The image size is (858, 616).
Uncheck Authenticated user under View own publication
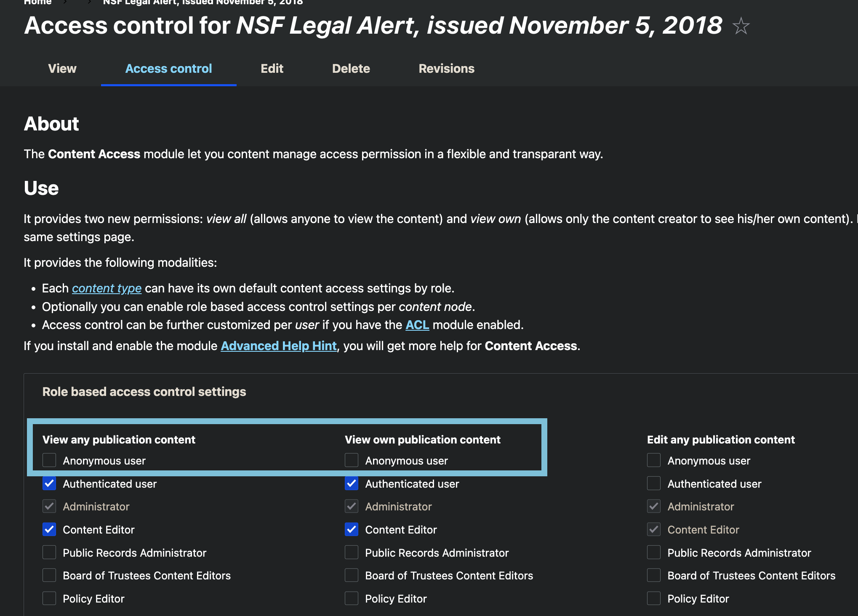(352, 483)
